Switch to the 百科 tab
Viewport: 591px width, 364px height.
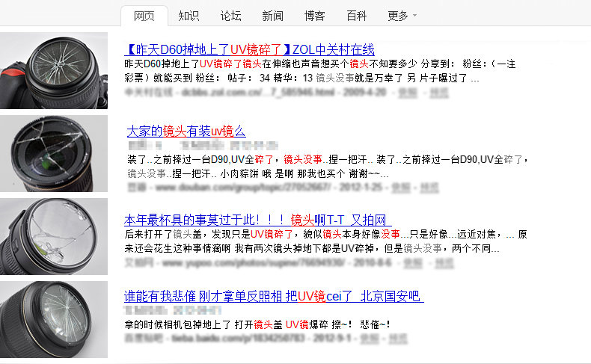click(357, 16)
